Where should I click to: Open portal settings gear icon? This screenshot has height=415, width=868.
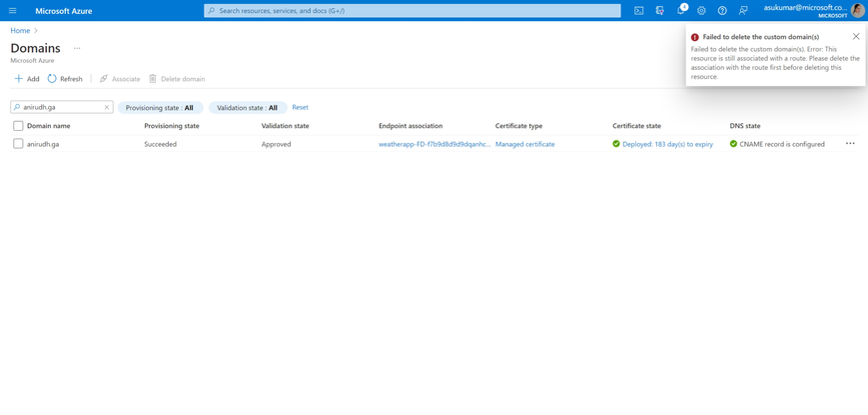click(701, 11)
